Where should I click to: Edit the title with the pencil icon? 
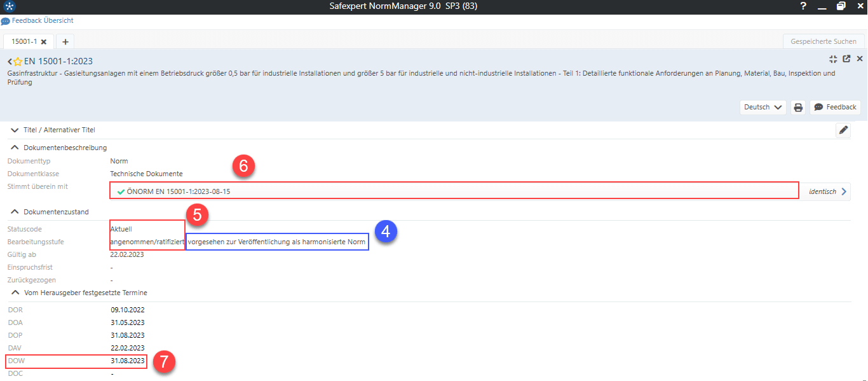tap(843, 130)
